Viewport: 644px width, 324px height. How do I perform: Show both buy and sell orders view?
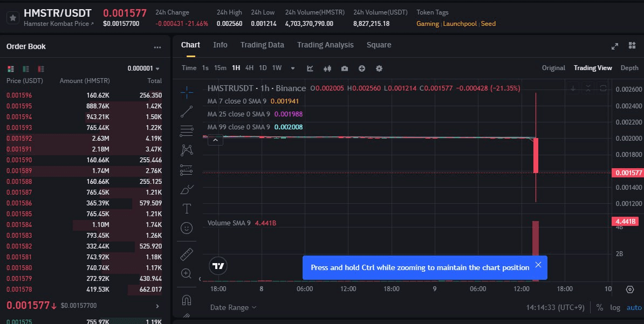click(x=11, y=68)
